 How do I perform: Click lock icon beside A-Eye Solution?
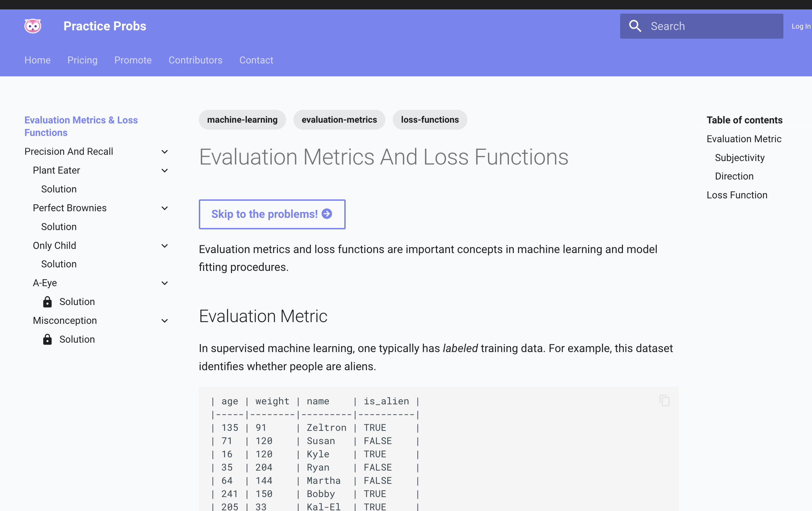point(47,302)
